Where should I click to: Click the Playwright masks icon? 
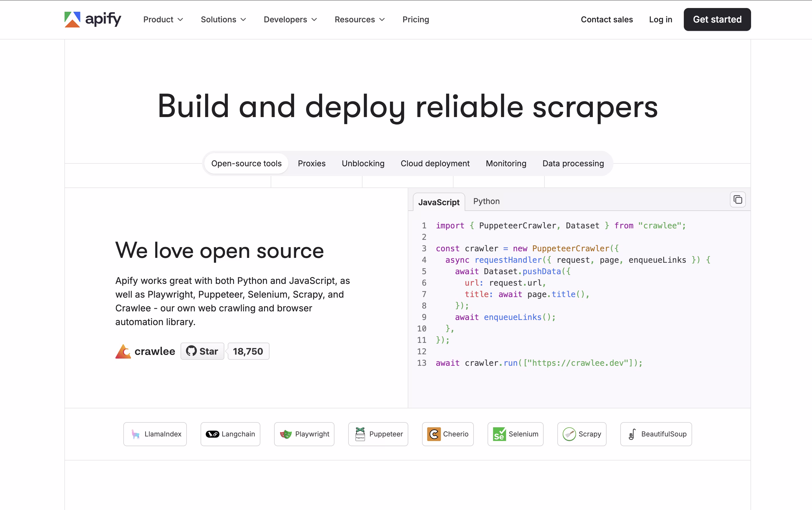286,434
